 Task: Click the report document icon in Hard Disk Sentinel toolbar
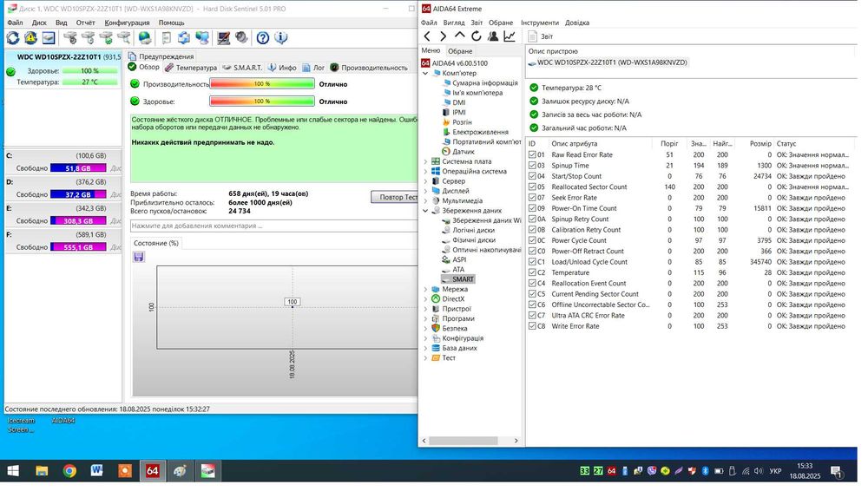tap(166, 37)
